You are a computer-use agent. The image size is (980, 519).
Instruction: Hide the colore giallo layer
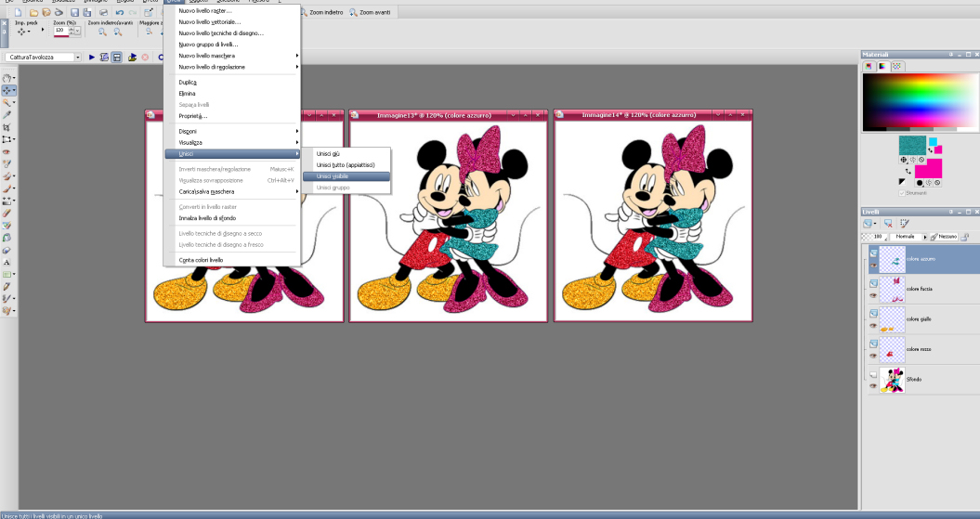(x=873, y=325)
